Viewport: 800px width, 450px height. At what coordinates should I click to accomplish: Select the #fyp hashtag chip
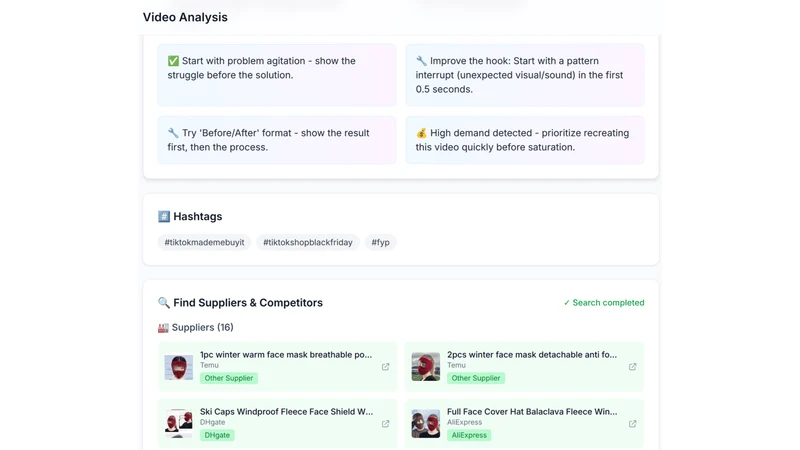[x=380, y=242]
